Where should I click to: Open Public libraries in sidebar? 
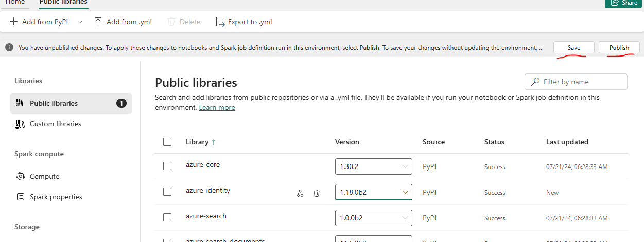coord(71,103)
